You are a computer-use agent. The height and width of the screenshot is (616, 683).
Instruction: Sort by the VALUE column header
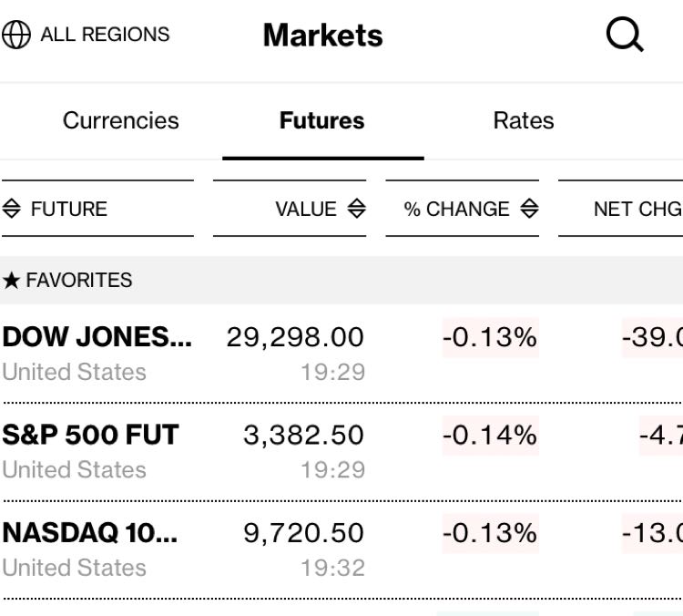[306, 209]
